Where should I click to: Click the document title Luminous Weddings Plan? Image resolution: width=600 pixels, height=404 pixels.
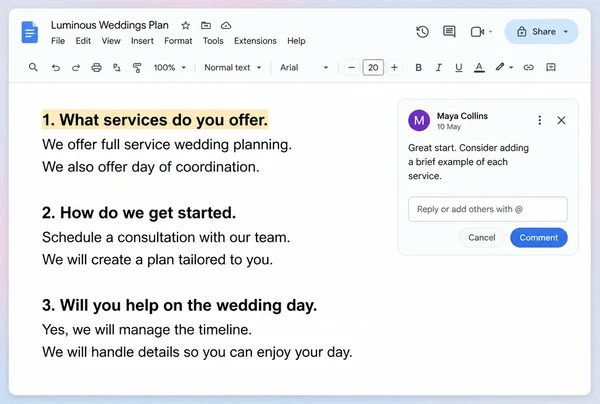tap(110, 25)
